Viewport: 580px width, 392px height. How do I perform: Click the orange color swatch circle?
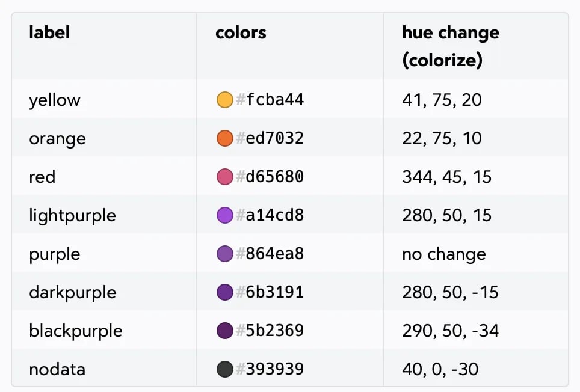(224, 138)
